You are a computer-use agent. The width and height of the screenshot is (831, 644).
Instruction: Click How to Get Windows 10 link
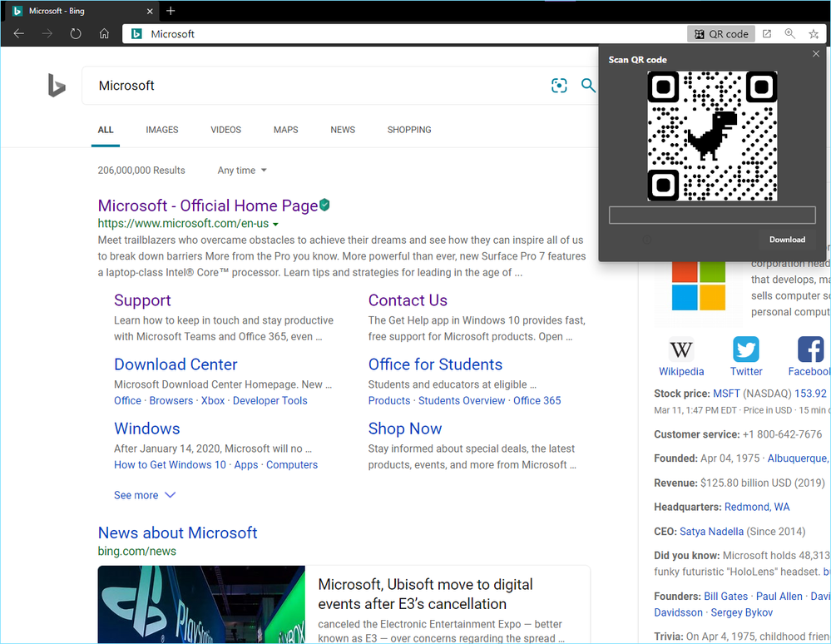click(171, 465)
